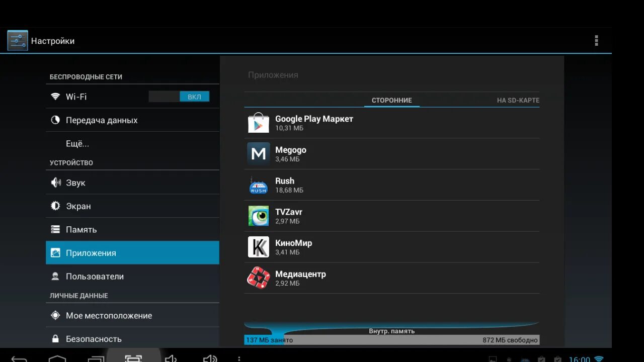Image resolution: width=644 pixels, height=362 pixels.
Task: Click the Приложения heading in right pane
Action: pyautogui.click(x=273, y=75)
